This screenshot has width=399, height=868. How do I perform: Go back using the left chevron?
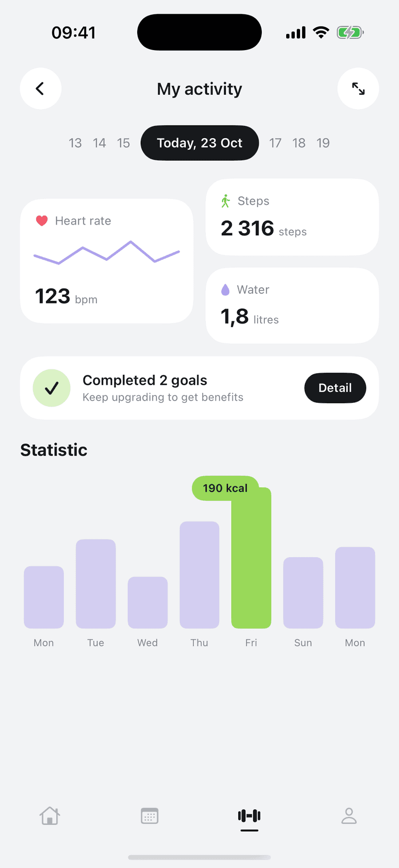[x=40, y=88]
